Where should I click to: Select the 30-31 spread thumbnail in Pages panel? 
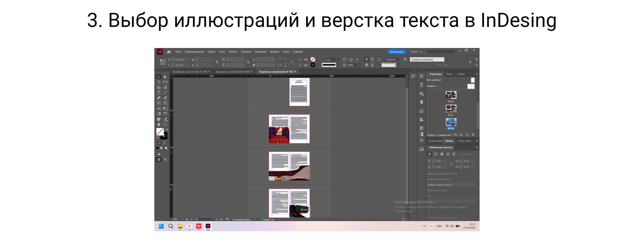451,108
